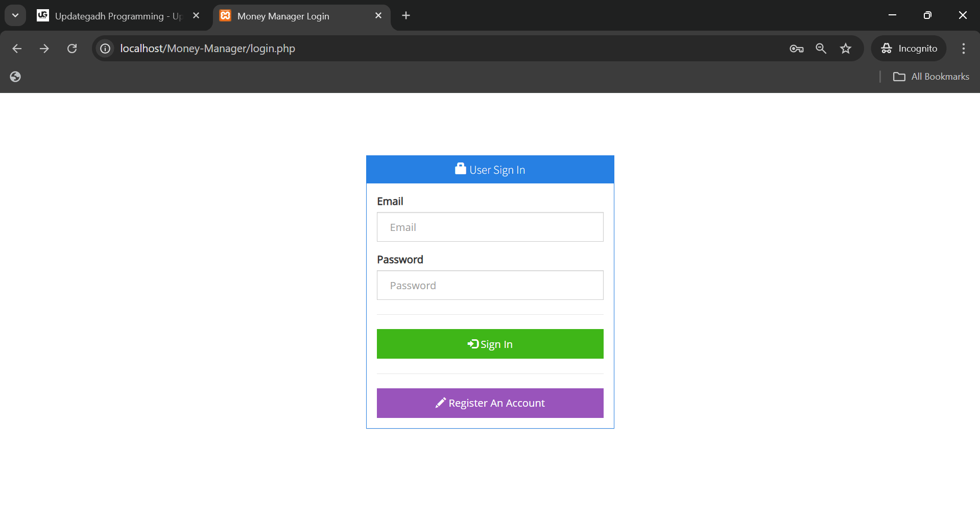This screenshot has width=980, height=514.
Task: Click the globe icon on the bookmarks bar
Action: pyautogui.click(x=15, y=76)
